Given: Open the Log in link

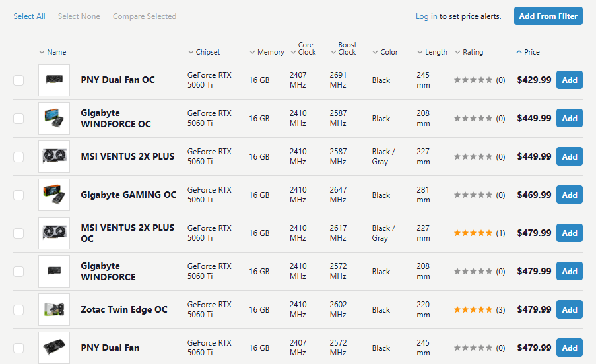Looking at the screenshot, I should click(426, 16).
